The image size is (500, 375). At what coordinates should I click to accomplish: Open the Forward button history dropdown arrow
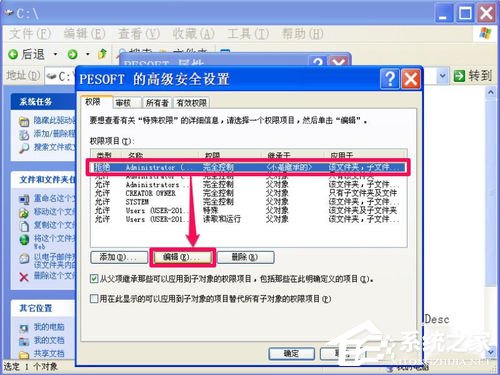click(88, 54)
